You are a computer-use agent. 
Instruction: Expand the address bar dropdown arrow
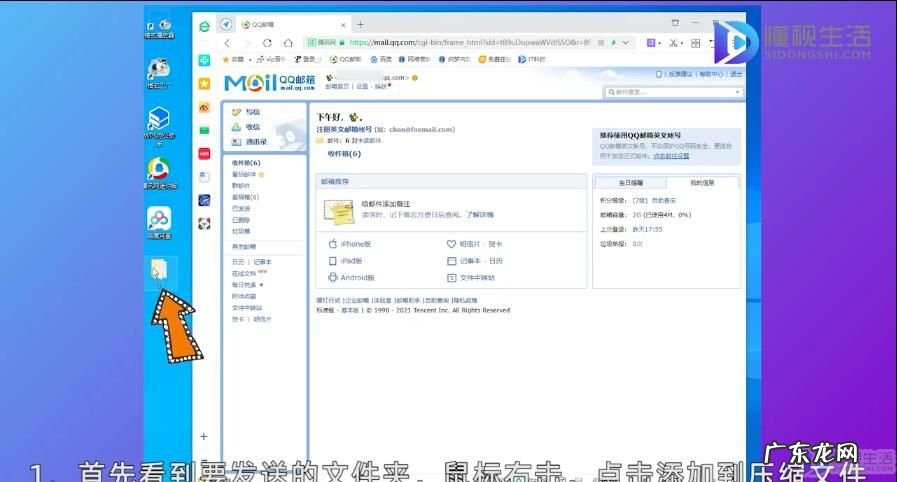(x=627, y=43)
